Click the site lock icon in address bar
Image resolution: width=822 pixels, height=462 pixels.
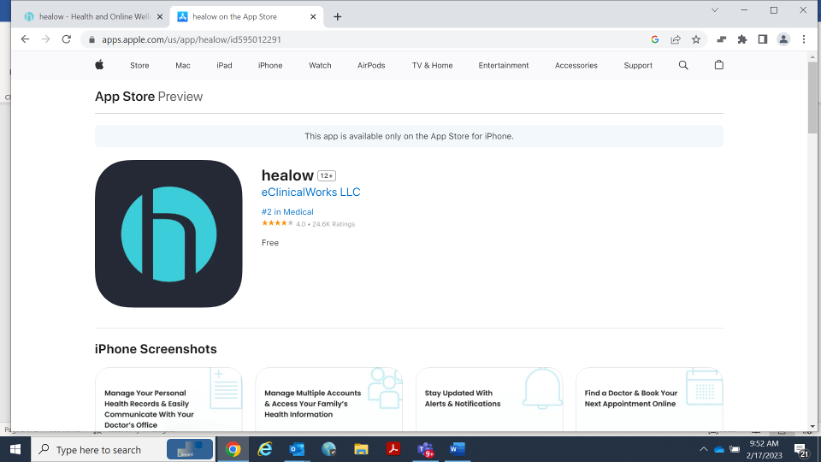(92, 40)
